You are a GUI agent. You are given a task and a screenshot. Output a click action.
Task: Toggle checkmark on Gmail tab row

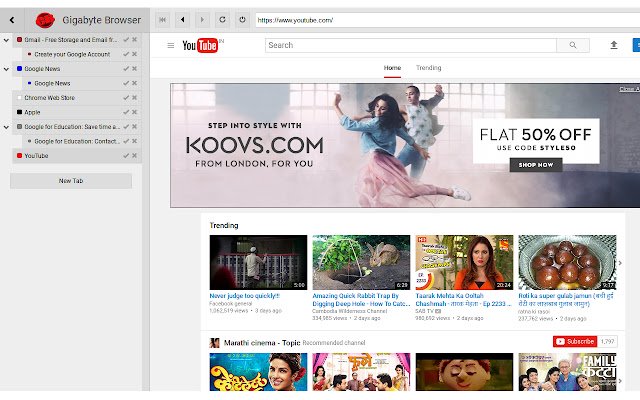(x=126, y=40)
